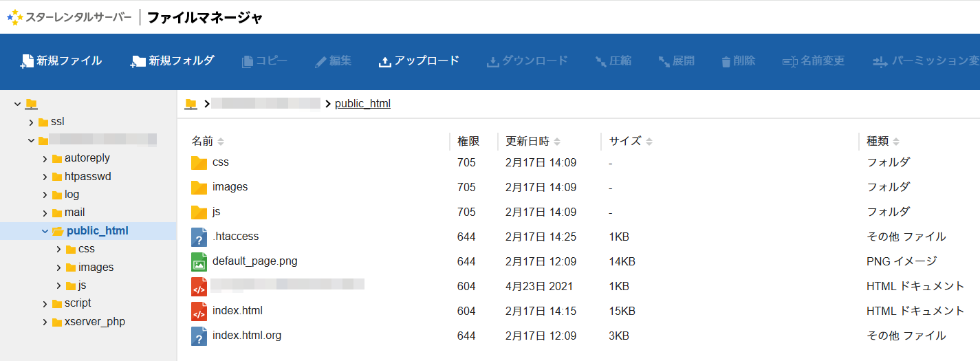Click 2月17日 14:25 date of .htaccess
Viewport: 980px width, 361px height.
541,237
